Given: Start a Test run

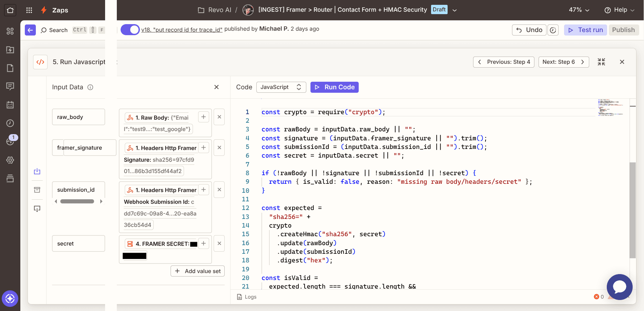Looking at the screenshot, I should point(585,30).
